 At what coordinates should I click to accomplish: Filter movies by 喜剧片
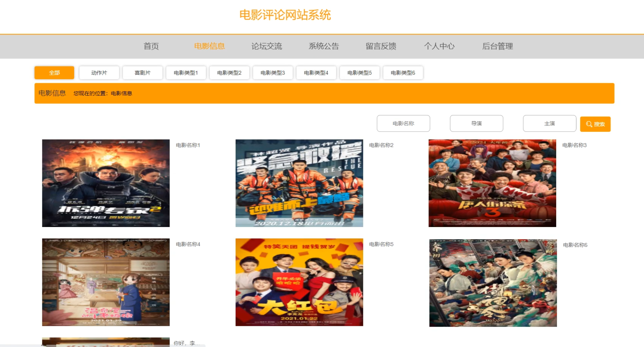(x=142, y=73)
